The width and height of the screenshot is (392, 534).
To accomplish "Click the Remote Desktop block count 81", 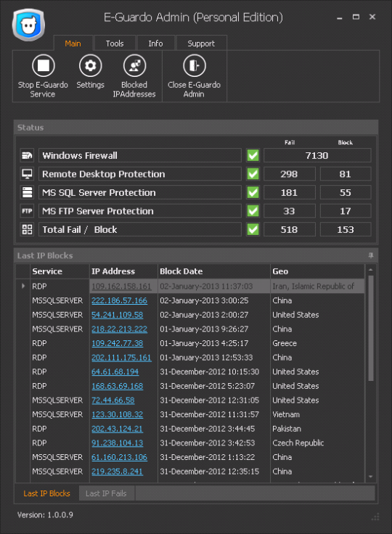I will [346, 174].
